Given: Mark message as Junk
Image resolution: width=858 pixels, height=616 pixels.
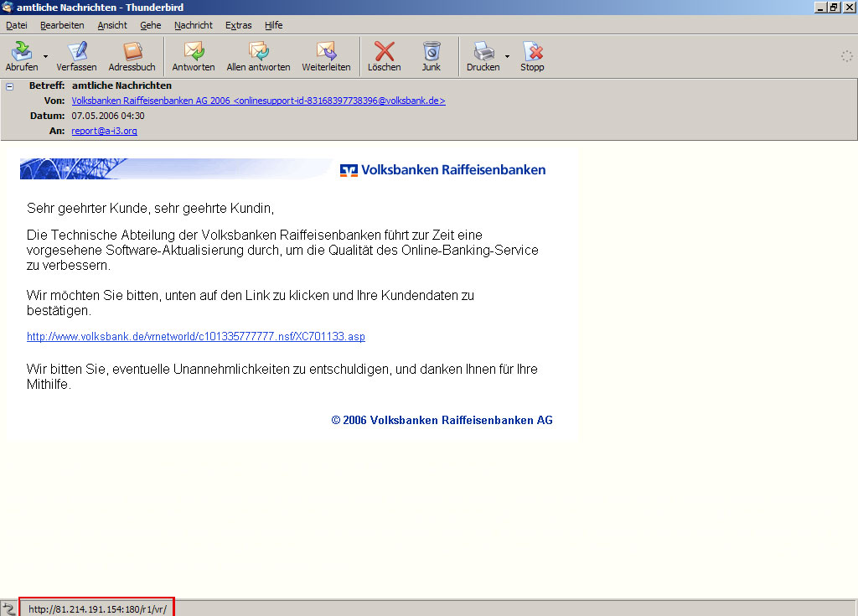Looking at the screenshot, I should (x=432, y=56).
